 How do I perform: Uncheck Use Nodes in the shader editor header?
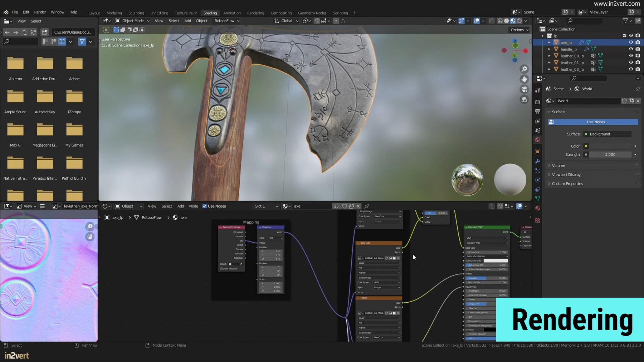(x=205, y=206)
